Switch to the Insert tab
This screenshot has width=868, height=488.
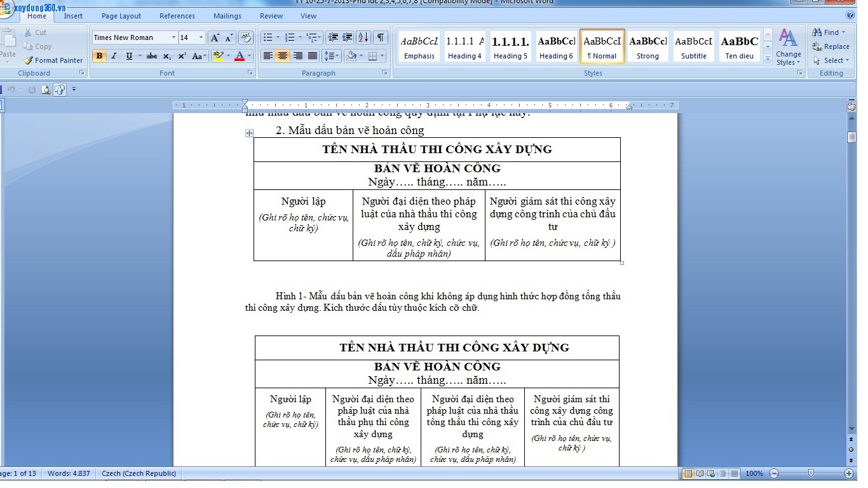click(73, 16)
